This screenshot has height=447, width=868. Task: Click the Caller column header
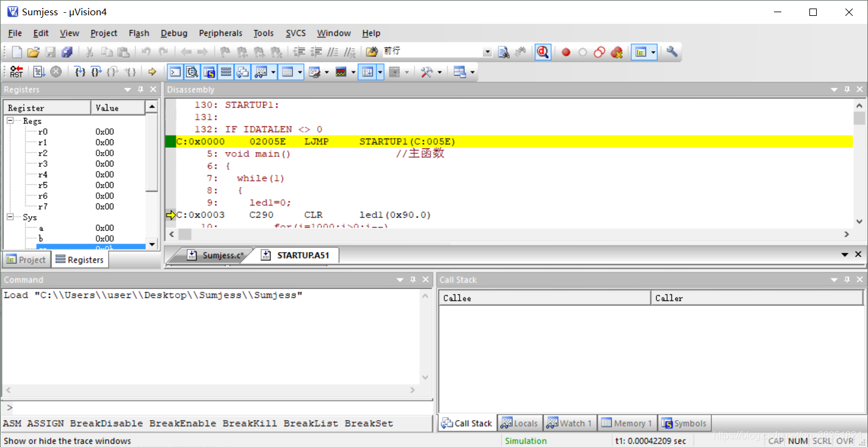[757, 298]
